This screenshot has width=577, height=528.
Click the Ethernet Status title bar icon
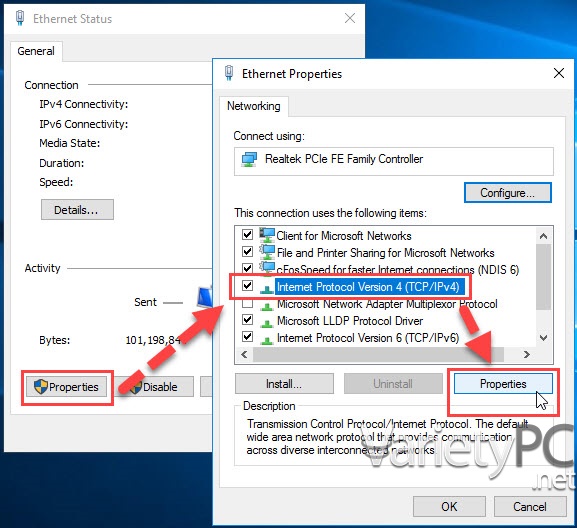pos(20,18)
